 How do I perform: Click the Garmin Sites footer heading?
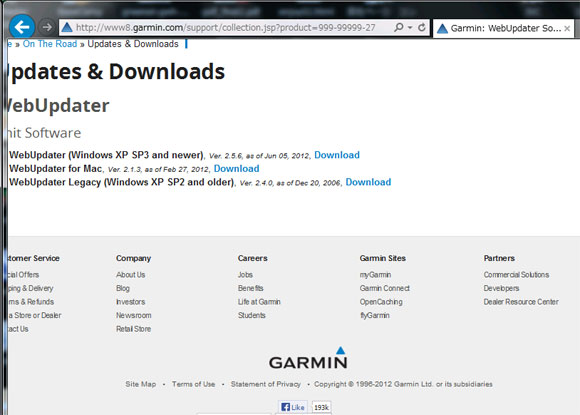pyautogui.click(x=383, y=258)
